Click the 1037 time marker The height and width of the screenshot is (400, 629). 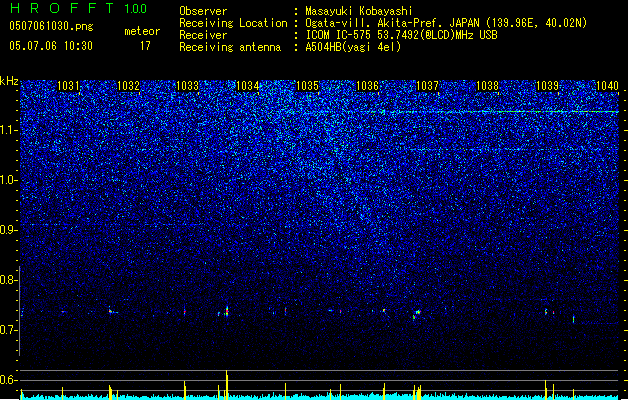click(427, 85)
